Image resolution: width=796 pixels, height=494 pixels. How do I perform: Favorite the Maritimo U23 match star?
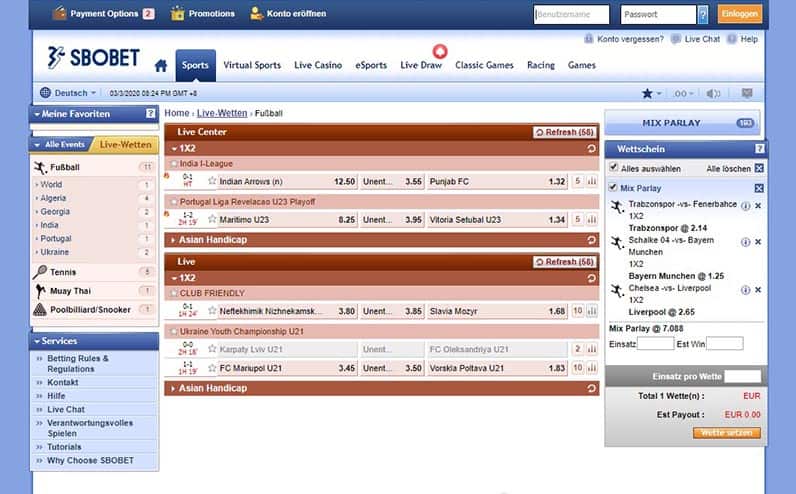(212, 219)
